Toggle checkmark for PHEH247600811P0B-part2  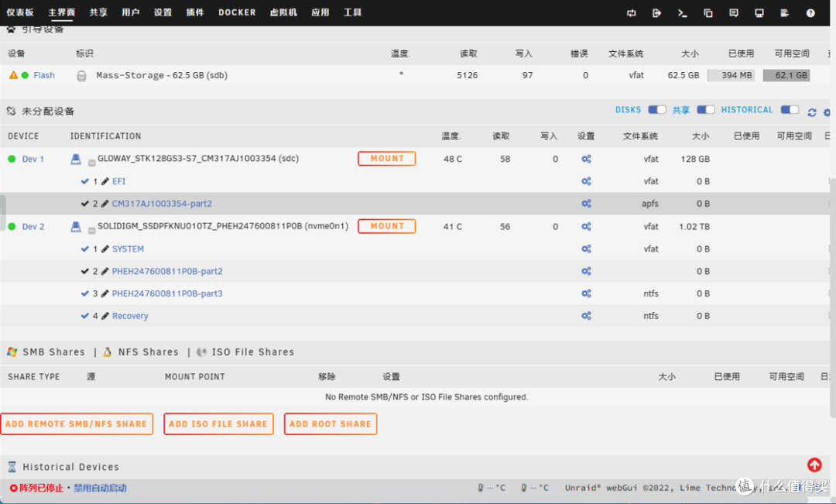tap(85, 272)
